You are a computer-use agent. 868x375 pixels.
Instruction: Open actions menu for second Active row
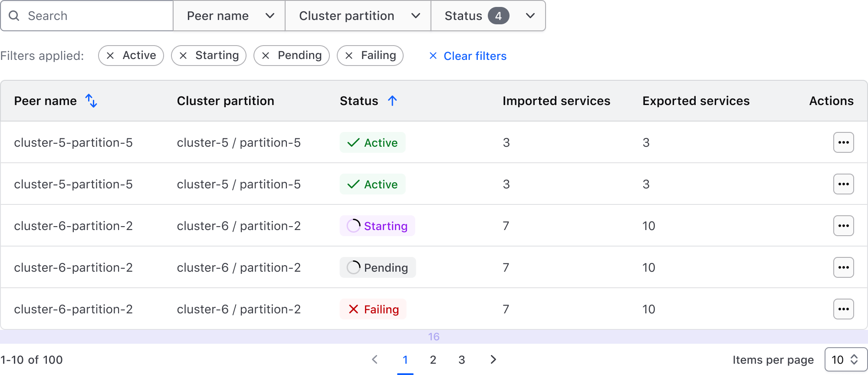(x=843, y=184)
